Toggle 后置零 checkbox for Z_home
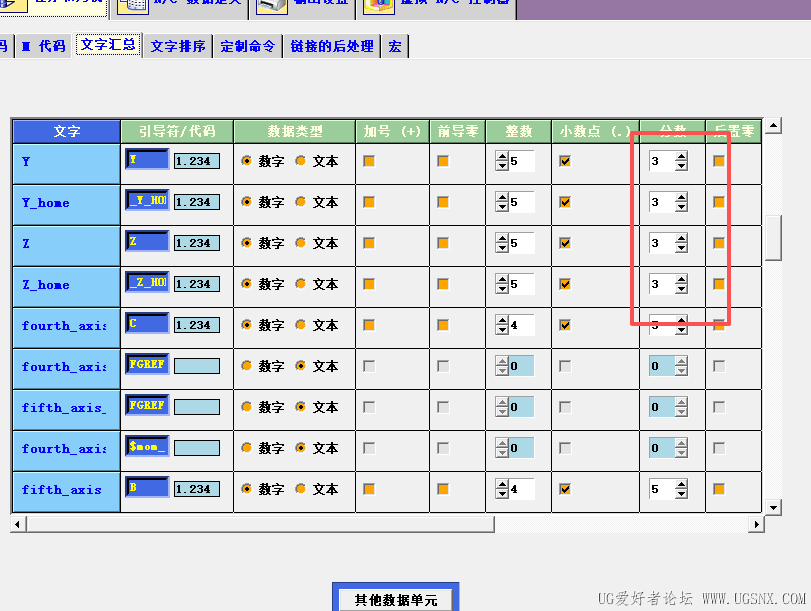Image resolution: width=811 pixels, height=611 pixels. coord(718,284)
